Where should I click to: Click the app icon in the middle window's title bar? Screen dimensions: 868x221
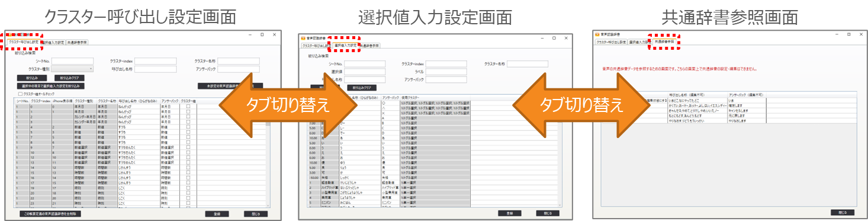click(303, 38)
